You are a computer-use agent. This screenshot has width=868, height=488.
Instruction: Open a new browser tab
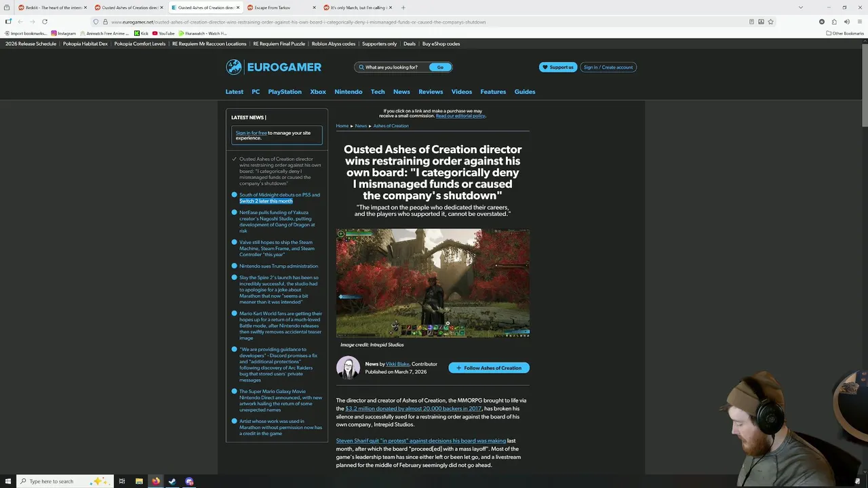coord(403,7)
